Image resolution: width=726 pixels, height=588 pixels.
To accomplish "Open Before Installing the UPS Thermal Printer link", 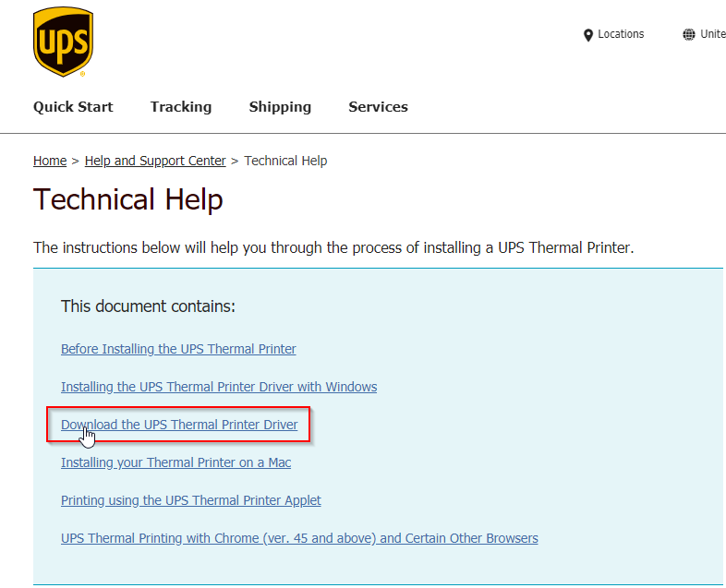I will click(178, 349).
